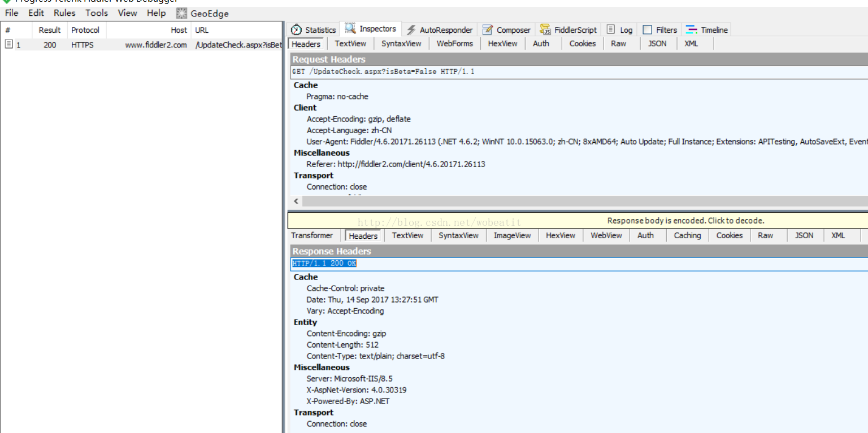The width and height of the screenshot is (868, 433).
Task: Select the 'Pragma: no-cache' header
Action: coord(337,97)
